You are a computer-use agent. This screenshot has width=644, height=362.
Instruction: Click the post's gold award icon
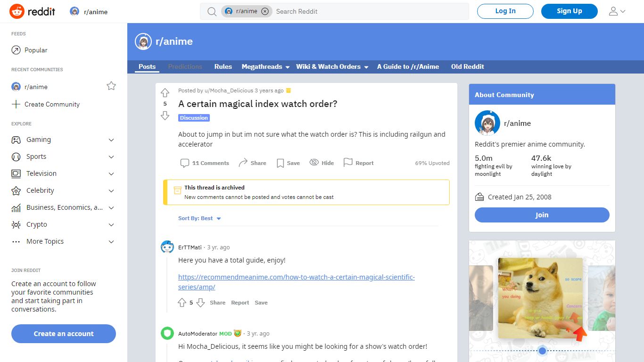(289, 90)
